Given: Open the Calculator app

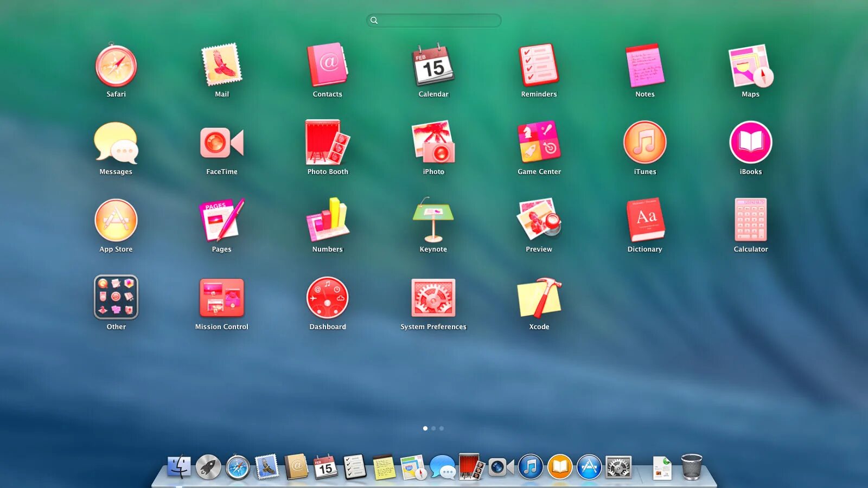Looking at the screenshot, I should pyautogui.click(x=751, y=220).
